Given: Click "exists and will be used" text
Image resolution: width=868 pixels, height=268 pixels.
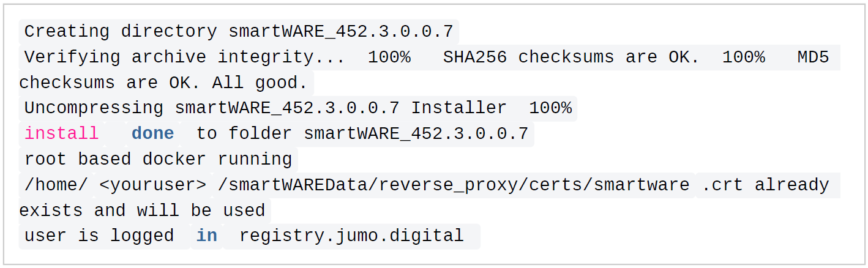Looking at the screenshot, I should coord(142,210).
